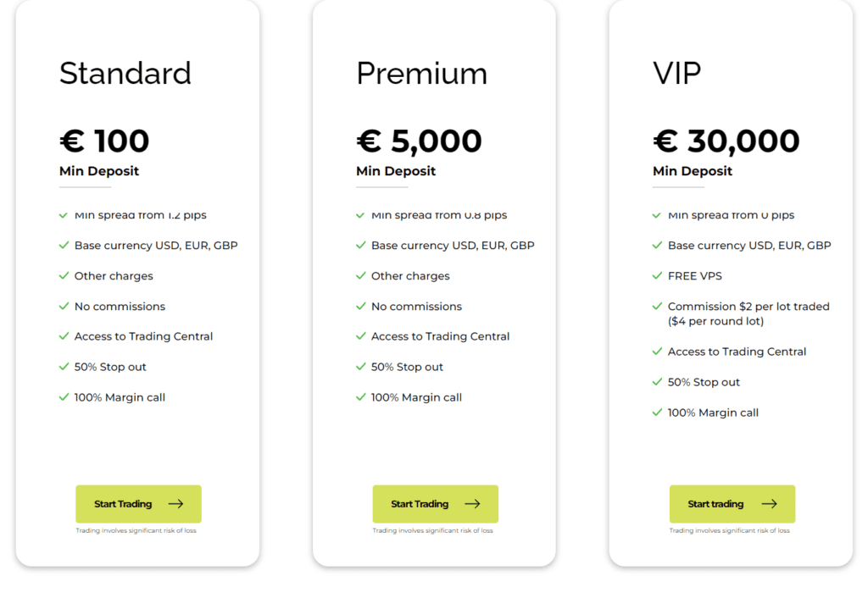Select the VIP plan heading
This screenshot has height=609, width=868.
click(x=676, y=73)
